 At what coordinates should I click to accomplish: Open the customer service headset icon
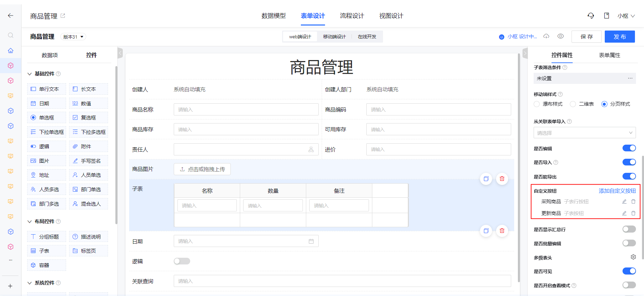pos(591,16)
